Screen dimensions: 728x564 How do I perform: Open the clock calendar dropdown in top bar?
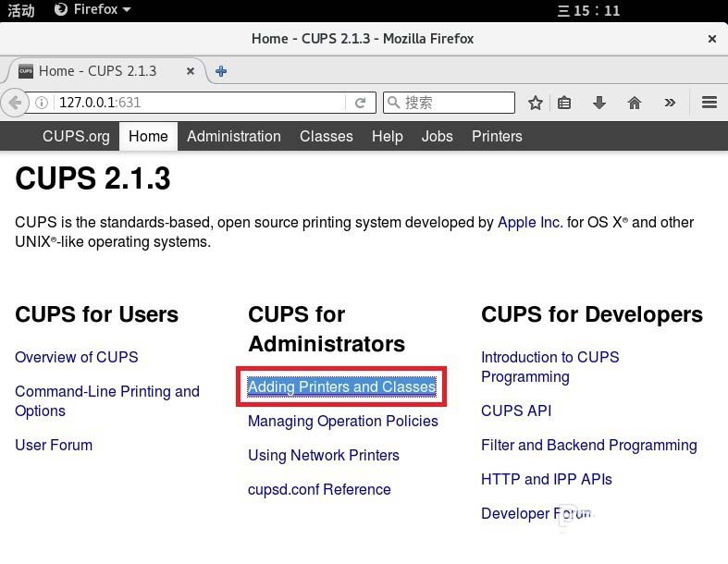pos(590,10)
